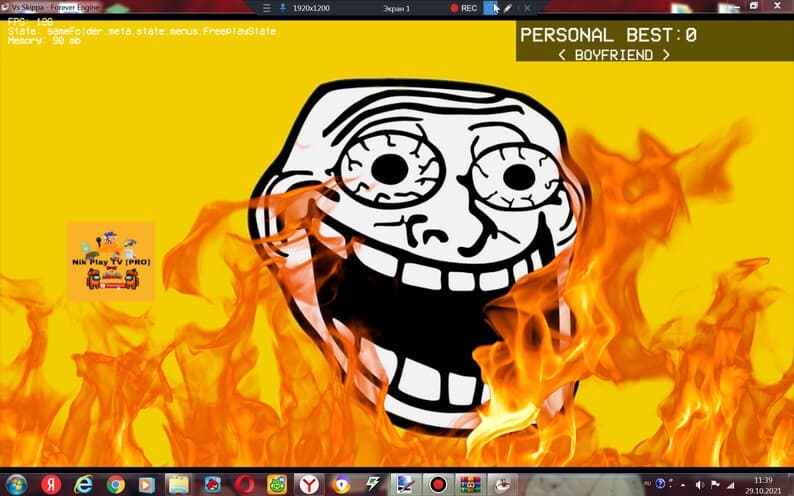Open Windows Explorer folder on taskbar
Image resolution: width=794 pixels, height=496 pixels.
pyautogui.click(x=178, y=484)
